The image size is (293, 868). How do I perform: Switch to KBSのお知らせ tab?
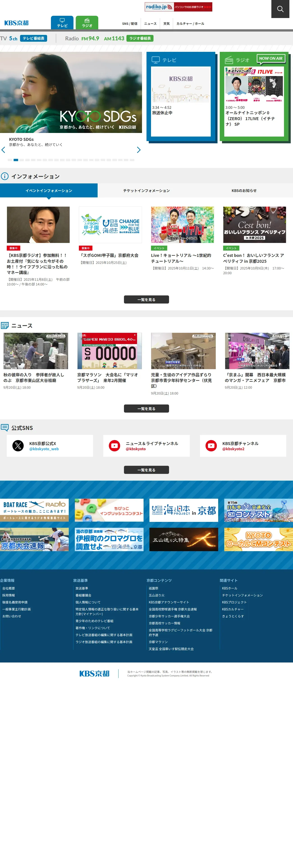tap(244, 190)
